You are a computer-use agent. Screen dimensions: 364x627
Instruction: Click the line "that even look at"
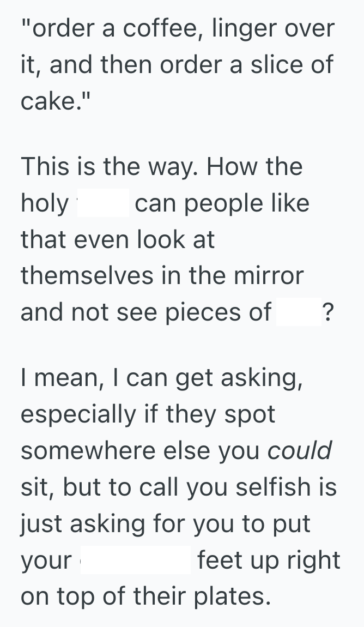[118, 240]
